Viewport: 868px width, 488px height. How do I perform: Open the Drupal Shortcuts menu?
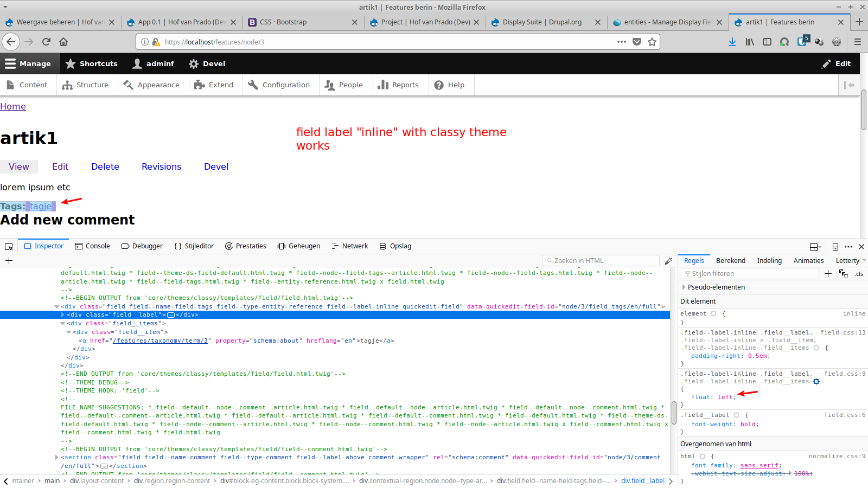coord(91,64)
